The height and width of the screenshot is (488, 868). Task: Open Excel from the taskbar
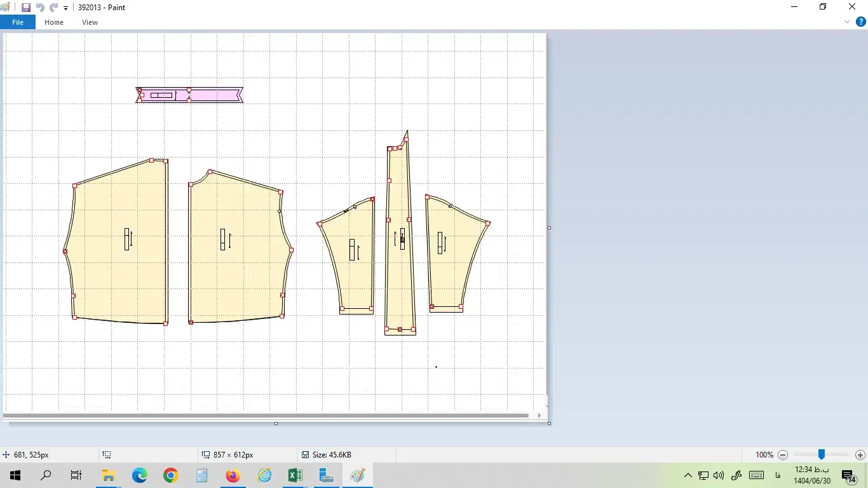tap(295, 475)
